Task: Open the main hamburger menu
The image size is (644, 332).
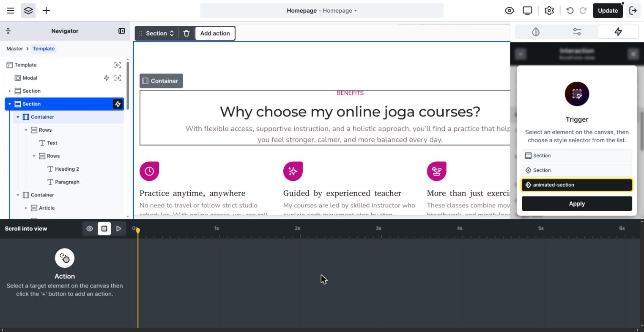Action: pyautogui.click(x=11, y=11)
